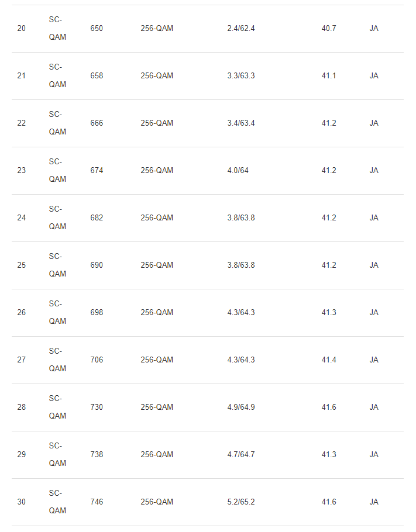416x532 pixels.
Task: Select the 5.2/65.2 power value
Action: pyautogui.click(x=241, y=502)
